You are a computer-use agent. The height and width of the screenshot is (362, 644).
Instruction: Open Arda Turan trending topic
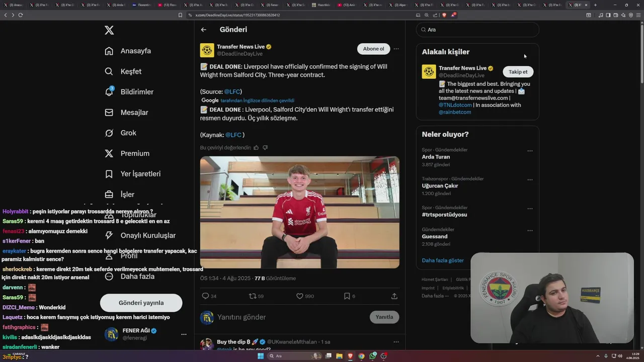tap(436, 157)
